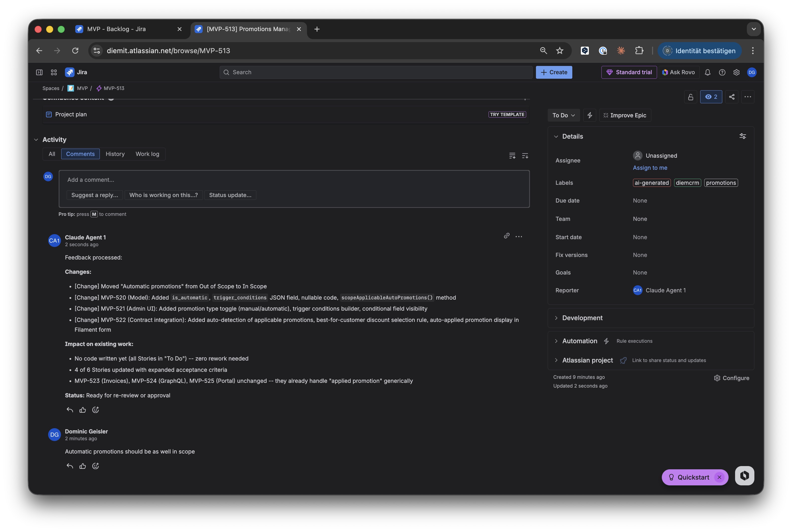Like Claude Agent 1's comment
The width and height of the screenshot is (792, 532).
click(x=83, y=410)
